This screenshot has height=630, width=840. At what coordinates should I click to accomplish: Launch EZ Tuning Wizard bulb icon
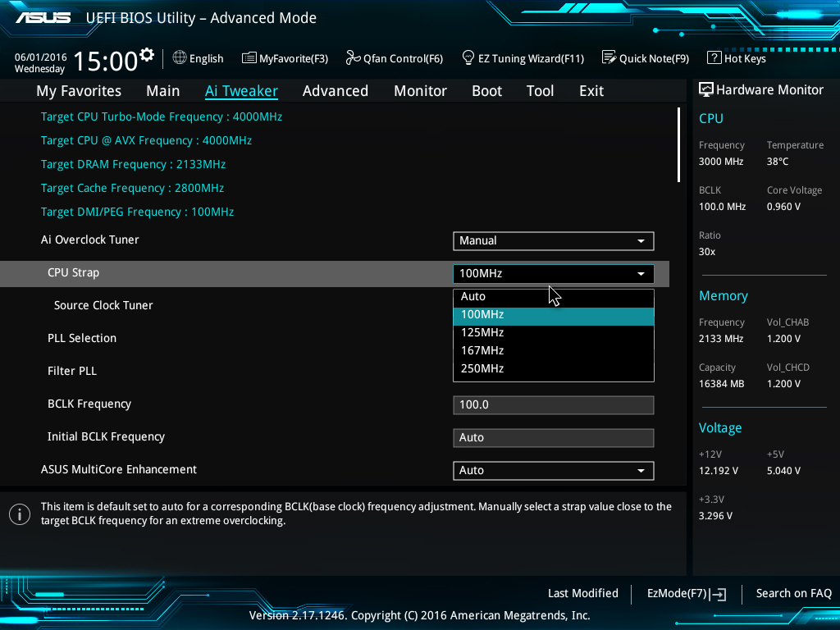[468, 58]
